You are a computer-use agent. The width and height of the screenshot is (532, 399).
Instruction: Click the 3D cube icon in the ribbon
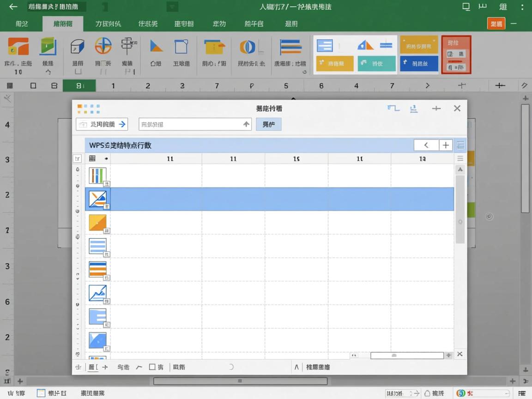(x=78, y=47)
